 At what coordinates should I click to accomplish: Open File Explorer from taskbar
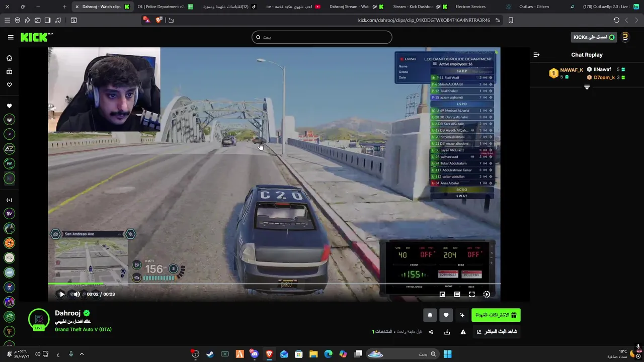tap(313, 354)
